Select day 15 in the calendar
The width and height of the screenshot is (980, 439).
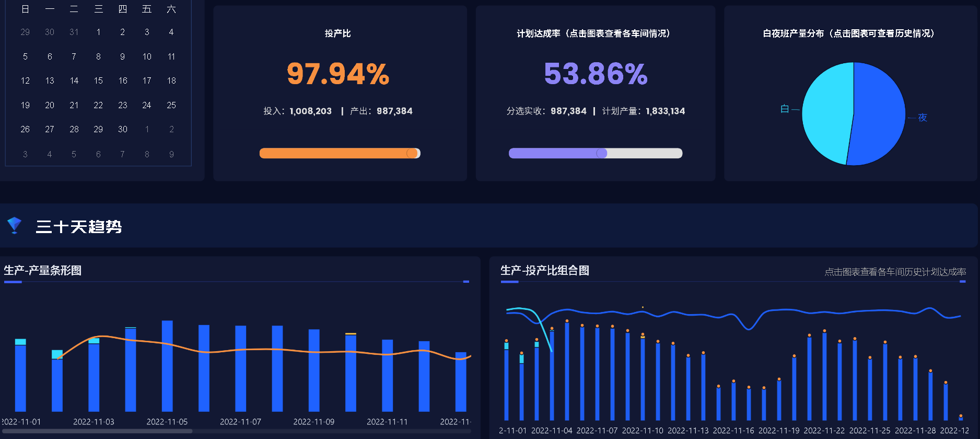pos(98,80)
